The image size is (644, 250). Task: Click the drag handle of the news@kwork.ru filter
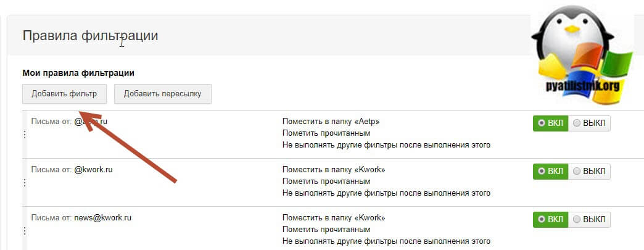pos(25,231)
